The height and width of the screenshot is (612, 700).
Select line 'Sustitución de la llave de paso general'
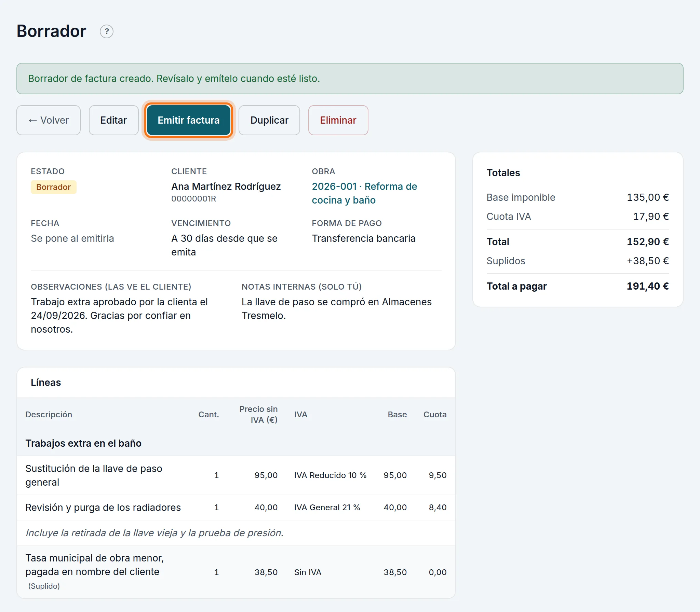click(94, 475)
